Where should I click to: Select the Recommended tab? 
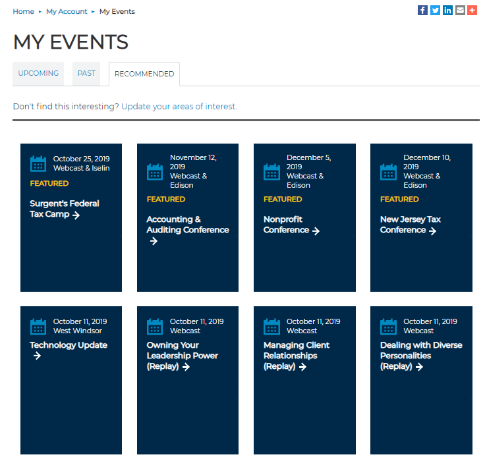tap(144, 74)
